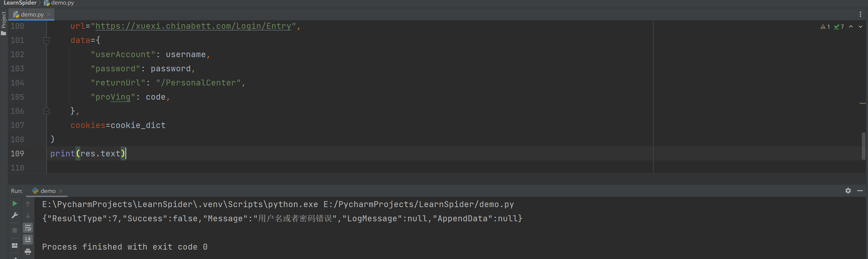Image resolution: width=868 pixels, height=259 pixels.
Task: Click on print(res.text) statement
Action: (x=88, y=154)
